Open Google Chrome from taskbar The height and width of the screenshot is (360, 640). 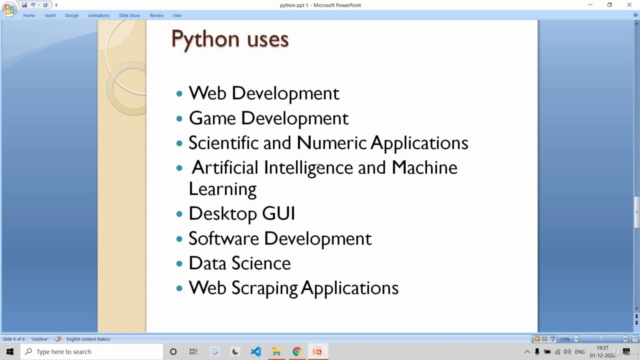[x=297, y=351]
